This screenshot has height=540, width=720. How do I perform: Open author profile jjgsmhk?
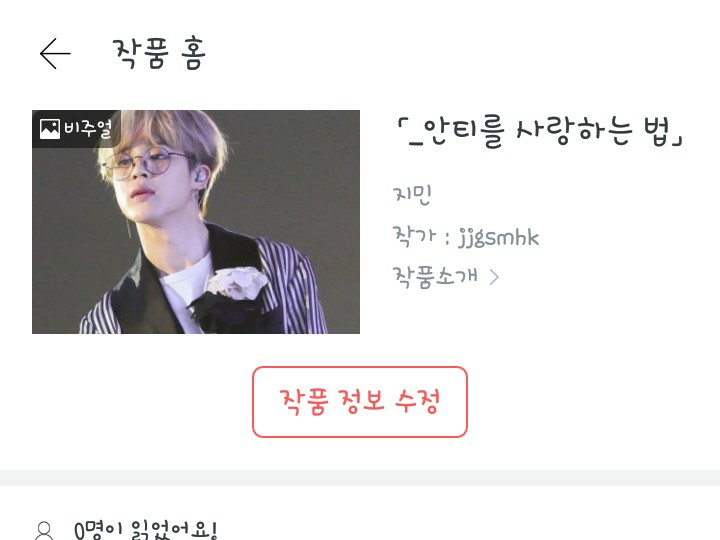498,237
